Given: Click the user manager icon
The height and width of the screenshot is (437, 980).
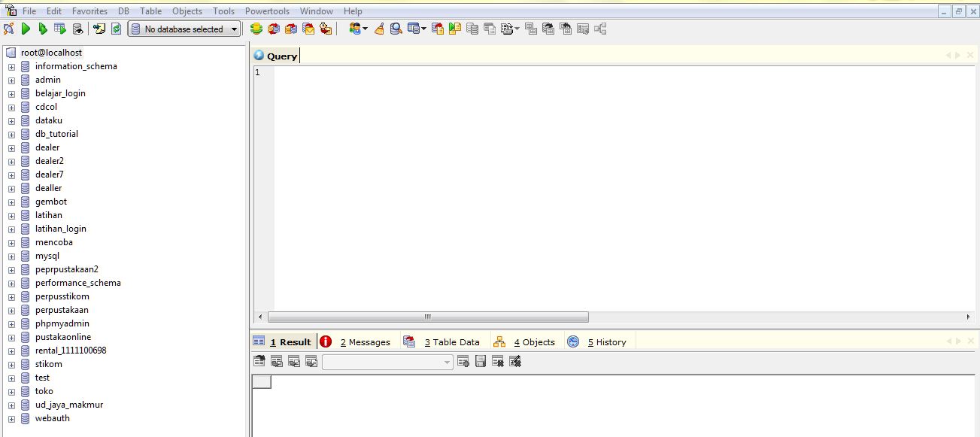Looking at the screenshot, I should pyautogui.click(x=356, y=29).
